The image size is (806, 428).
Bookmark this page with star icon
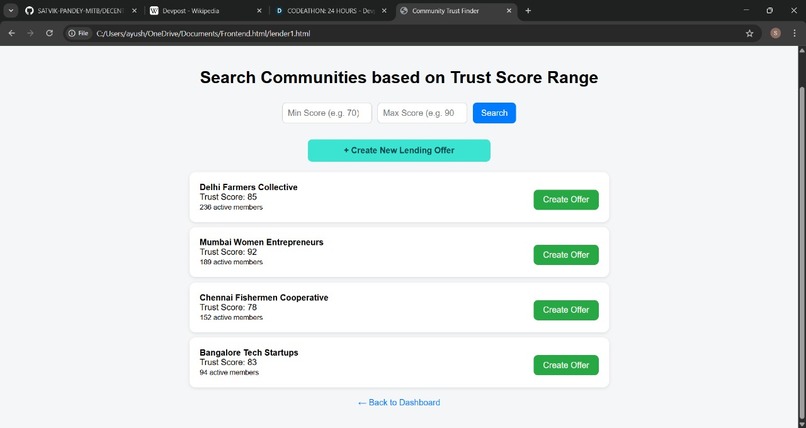pos(749,33)
